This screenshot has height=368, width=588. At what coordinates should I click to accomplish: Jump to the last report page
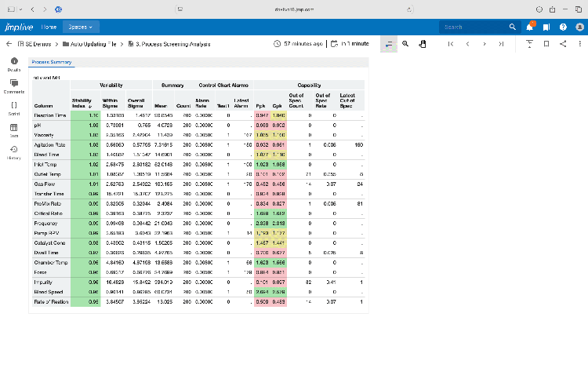500,44
